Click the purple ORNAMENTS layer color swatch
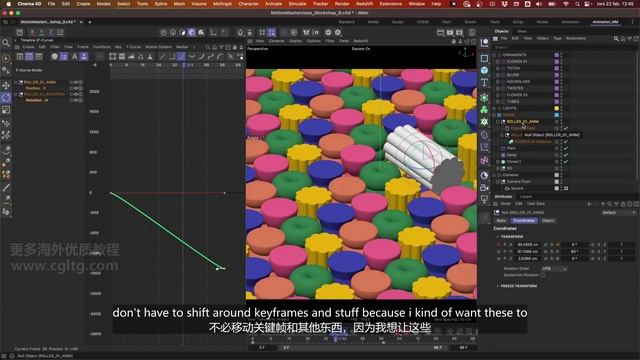Screen dimensions: 640x360 (556, 55)
